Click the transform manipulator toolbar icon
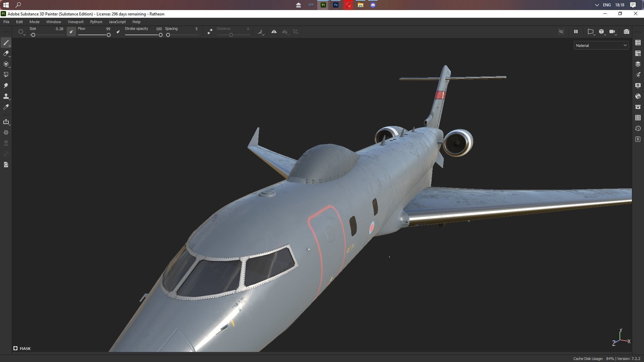Screen dimensions: 644x362 296,32
